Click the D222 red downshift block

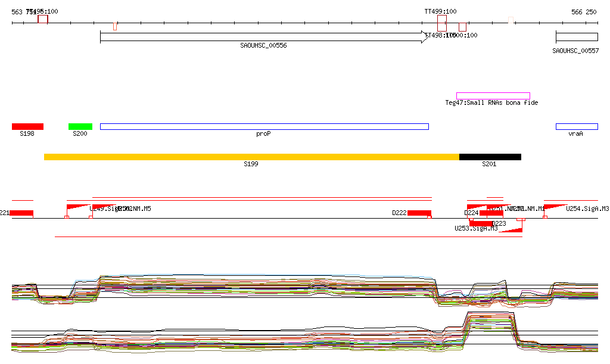click(x=419, y=213)
